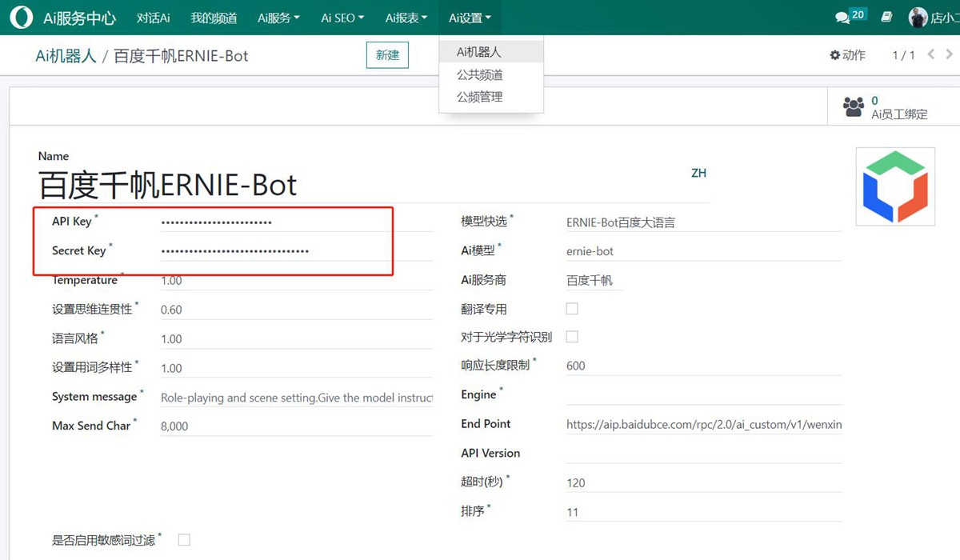Open the chat messages icon with badge 20
The height and width of the screenshot is (560, 960).
coord(842,17)
